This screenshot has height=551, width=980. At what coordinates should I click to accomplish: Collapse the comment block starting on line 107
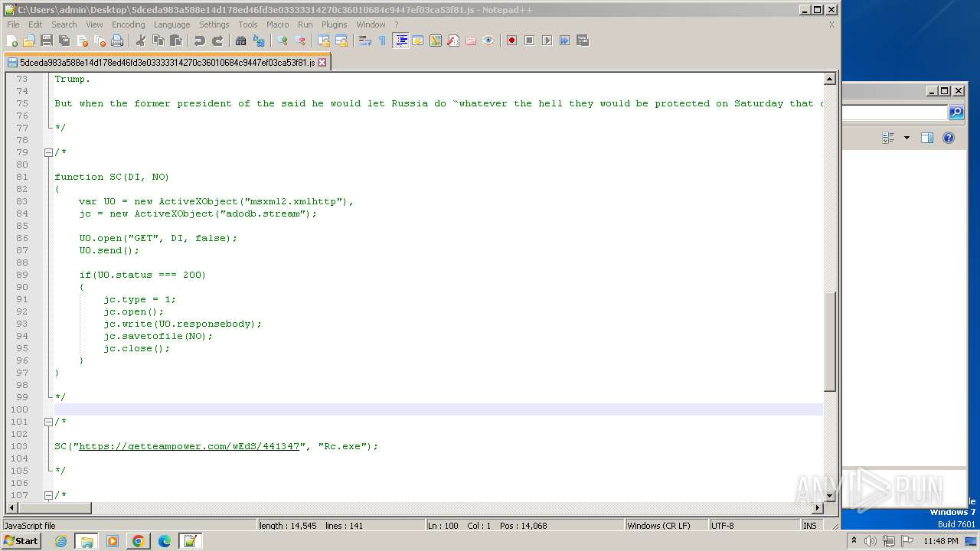click(x=48, y=495)
